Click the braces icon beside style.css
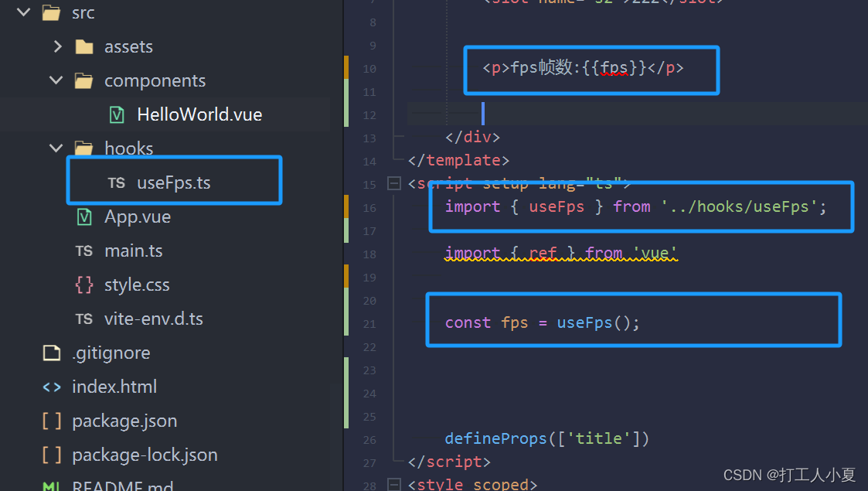The height and width of the screenshot is (491, 868). [x=84, y=284]
